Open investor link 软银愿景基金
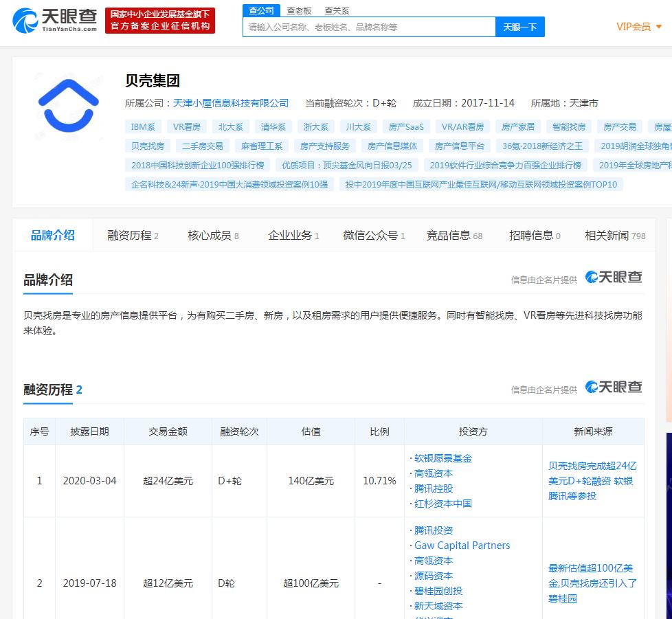The height and width of the screenshot is (619, 672). 443,458
